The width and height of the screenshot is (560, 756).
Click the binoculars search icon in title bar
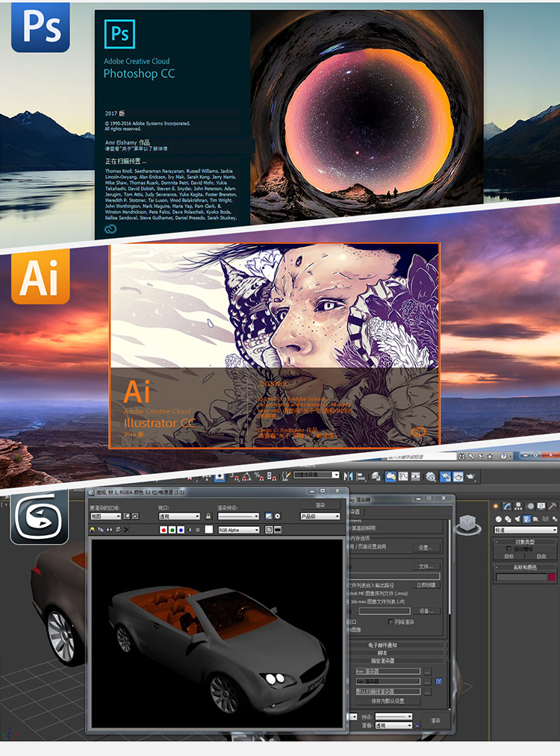pyautogui.click(x=461, y=456)
